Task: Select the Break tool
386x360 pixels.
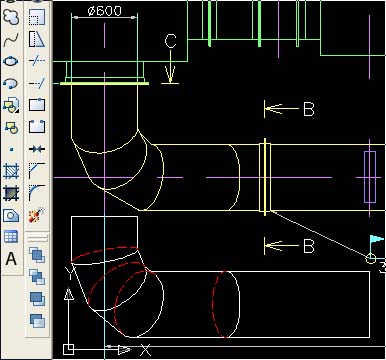Action: 37,127
